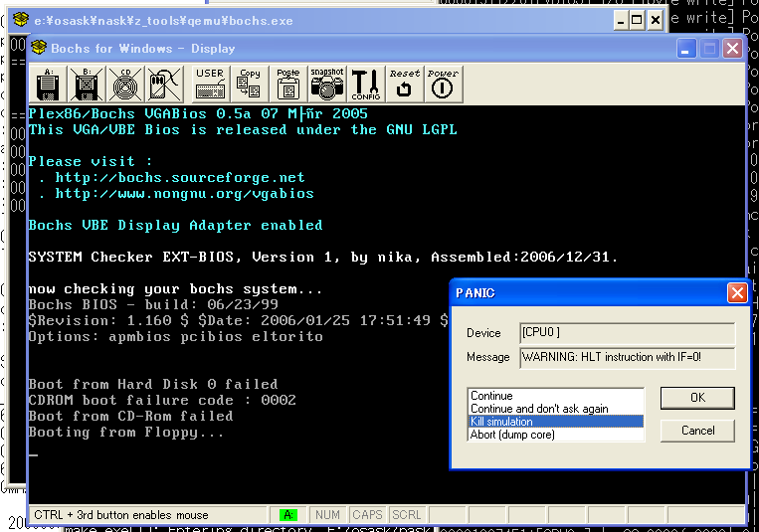Click the http://www.nongnu.org/vgabios text
759x532 pixels.
(x=184, y=194)
